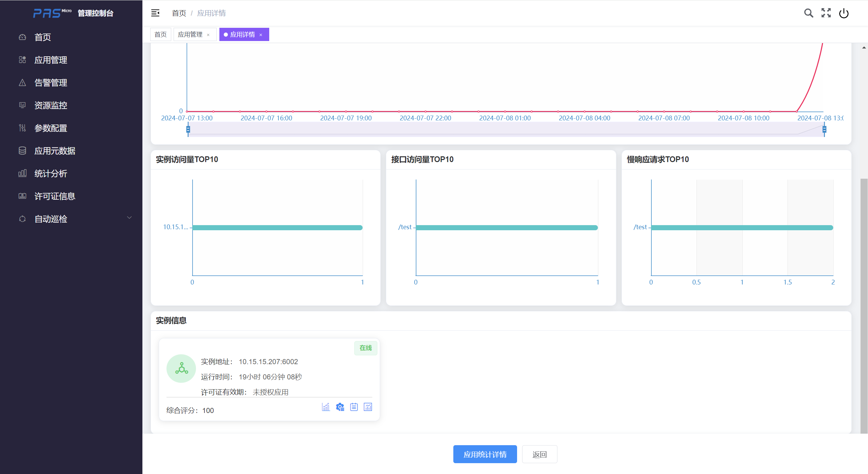Viewport: 868px width, 474px height.
Task: Click the right handle of chart zoom slider
Action: [x=824, y=130]
